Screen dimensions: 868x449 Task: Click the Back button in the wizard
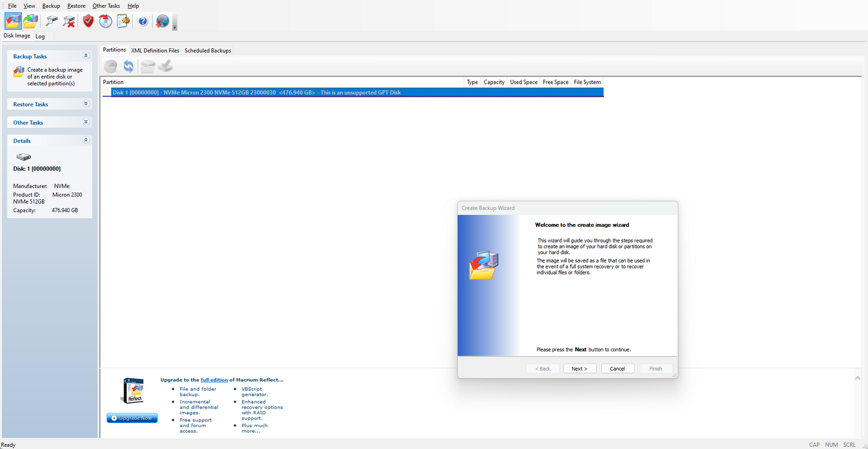tap(542, 369)
